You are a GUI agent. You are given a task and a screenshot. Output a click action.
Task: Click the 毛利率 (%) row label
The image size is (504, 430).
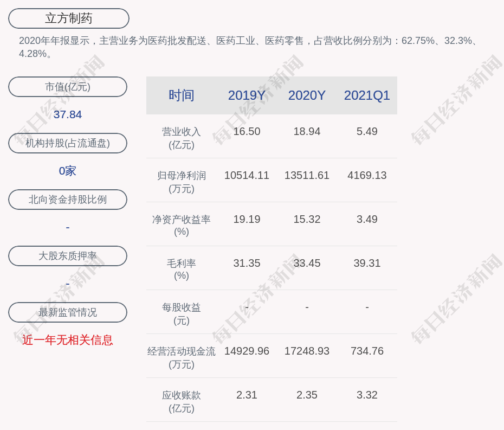[182, 269]
